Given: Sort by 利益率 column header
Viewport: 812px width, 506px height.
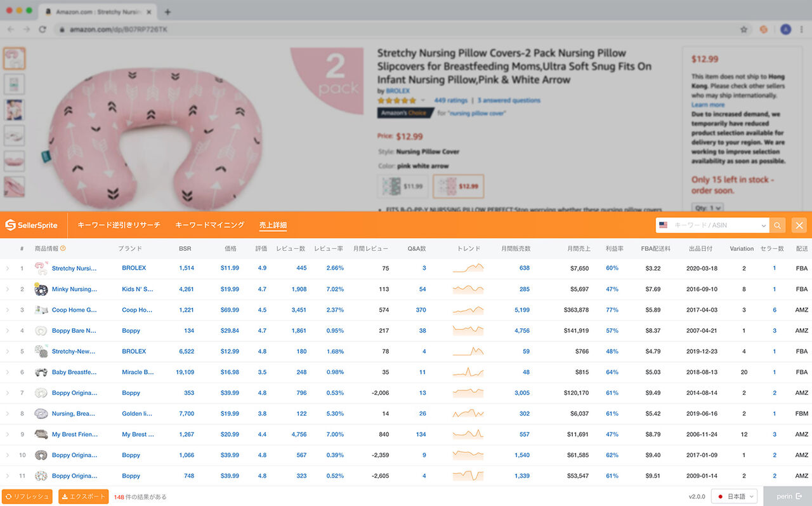Looking at the screenshot, I should coord(613,249).
